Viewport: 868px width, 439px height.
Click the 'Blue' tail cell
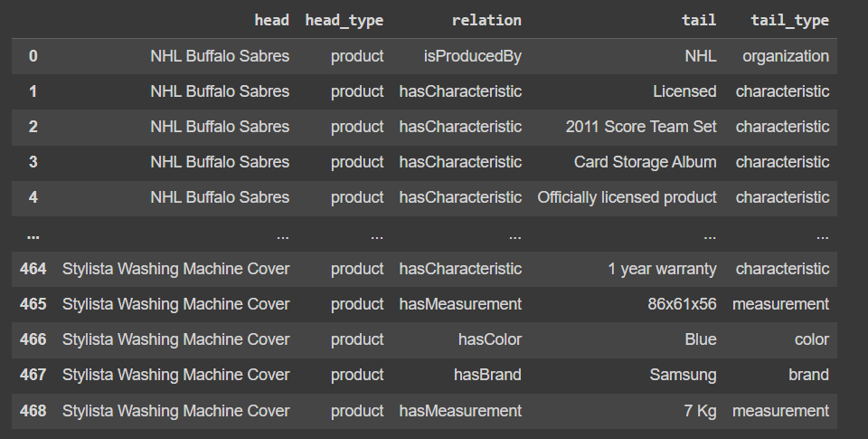click(700, 339)
